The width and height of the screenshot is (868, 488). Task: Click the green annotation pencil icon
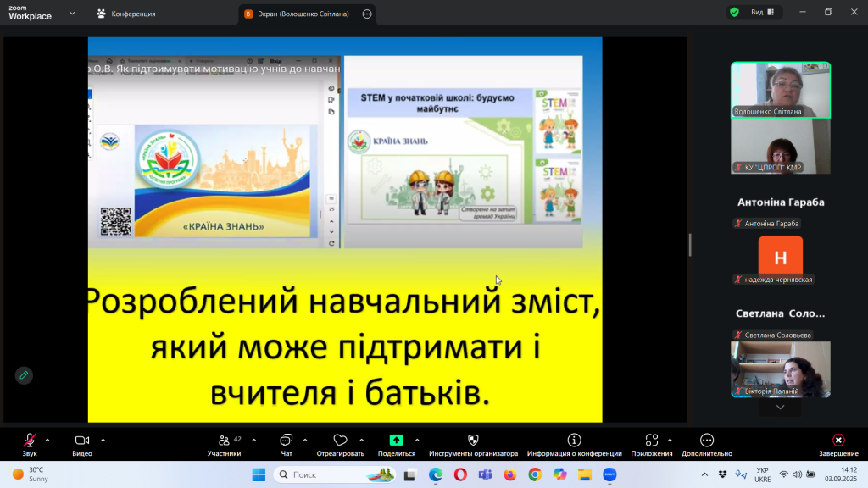(x=24, y=375)
